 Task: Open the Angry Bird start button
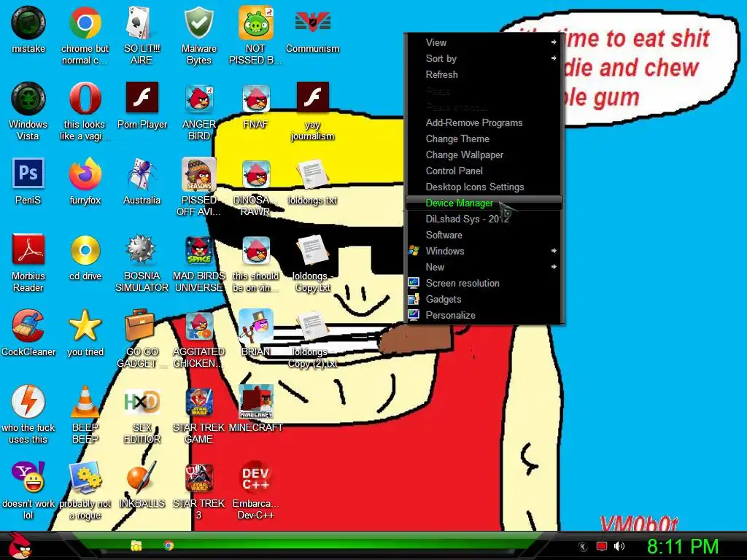pos(20,545)
